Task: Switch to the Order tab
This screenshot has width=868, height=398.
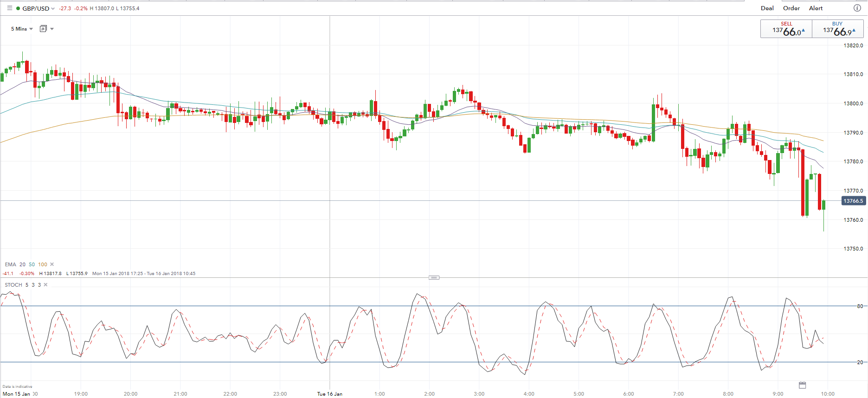Action: (791, 8)
